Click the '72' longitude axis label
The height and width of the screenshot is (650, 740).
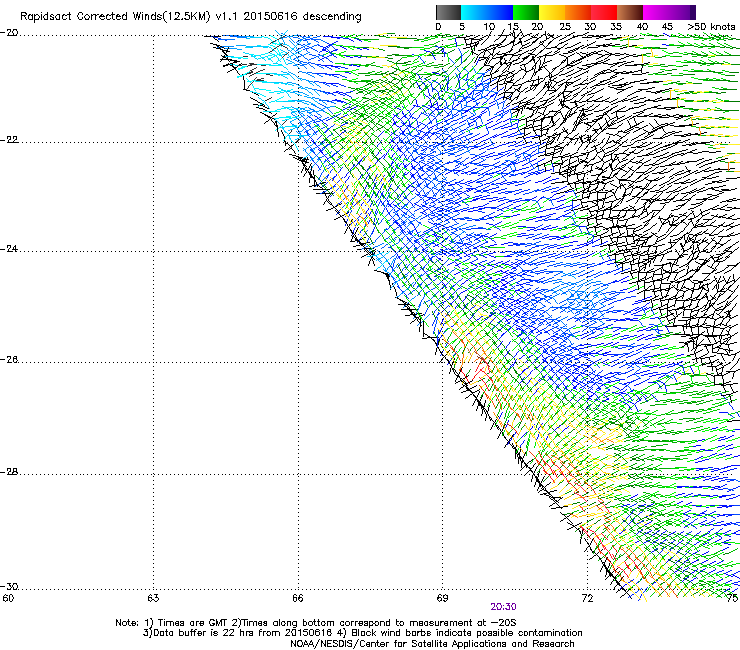pos(587,599)
